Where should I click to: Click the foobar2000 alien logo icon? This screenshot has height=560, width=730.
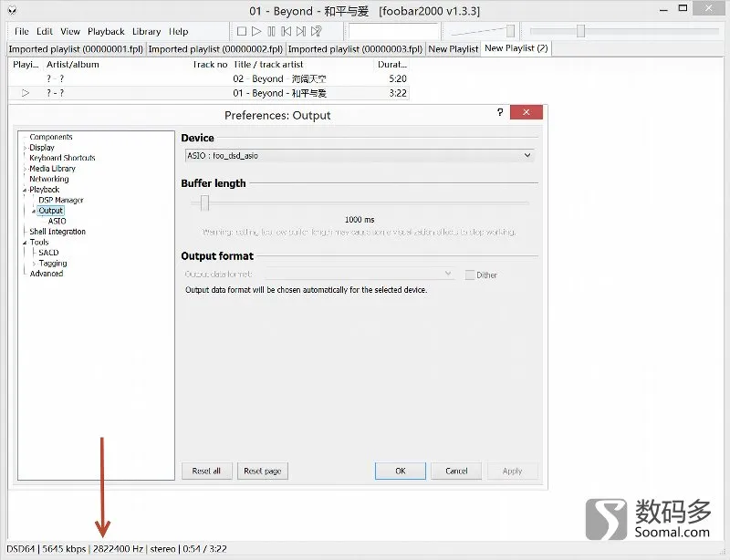click(13, 10)
